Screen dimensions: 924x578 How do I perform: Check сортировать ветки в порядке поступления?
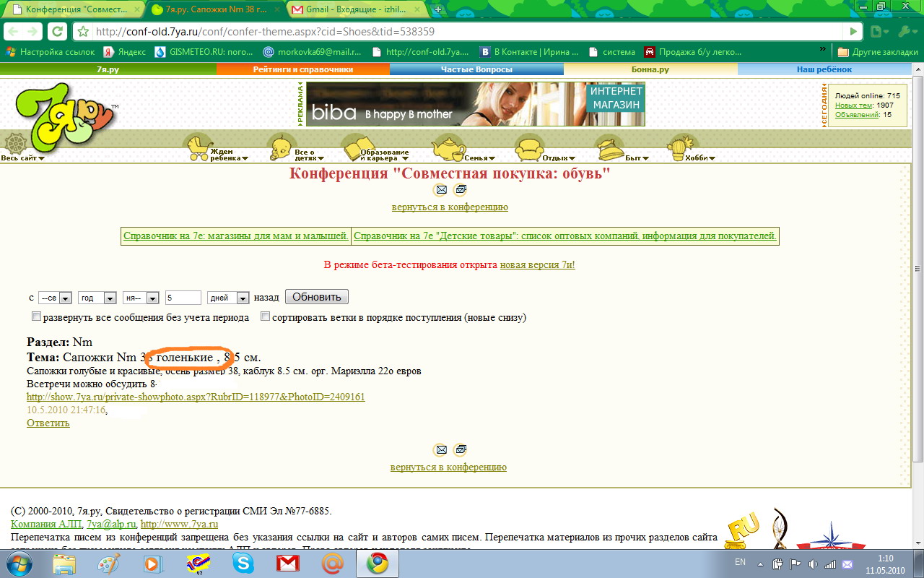coord(265,316)
